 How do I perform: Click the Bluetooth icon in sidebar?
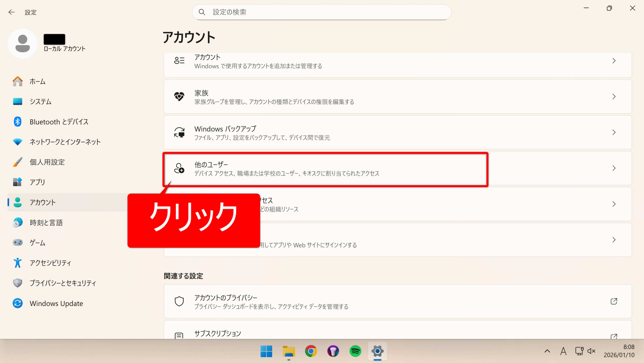[x=17, y=122]
